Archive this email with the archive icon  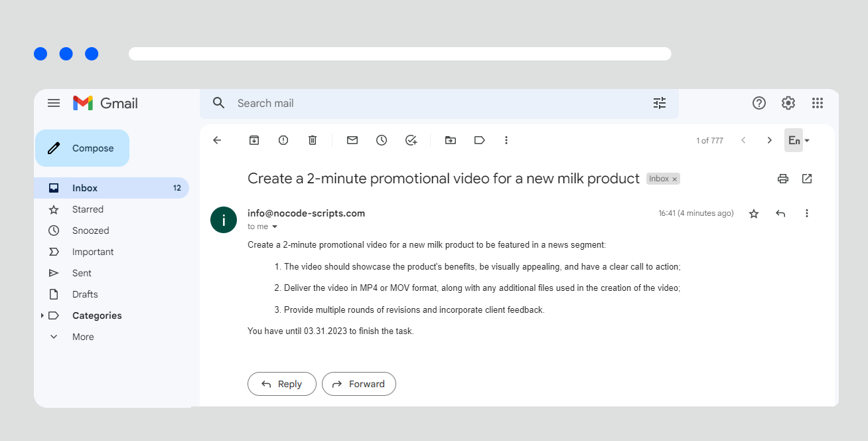coord(254,140)
